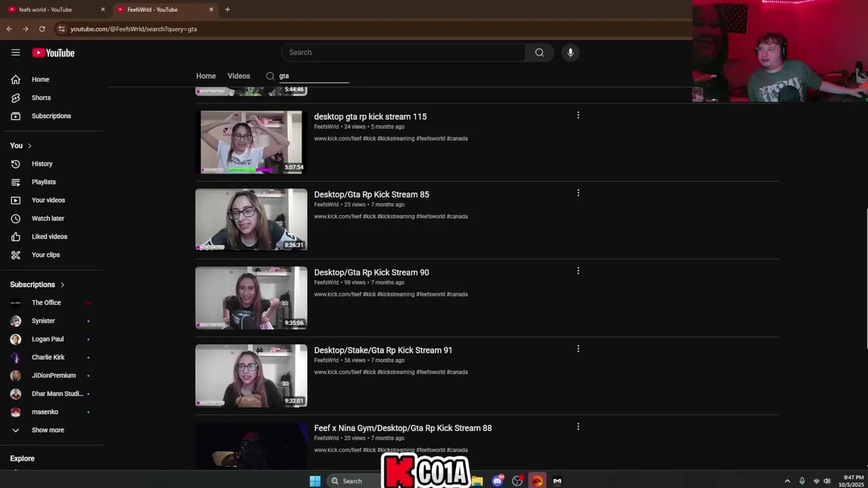Click the 9:32:01 video thumbnail

point(251,375)
